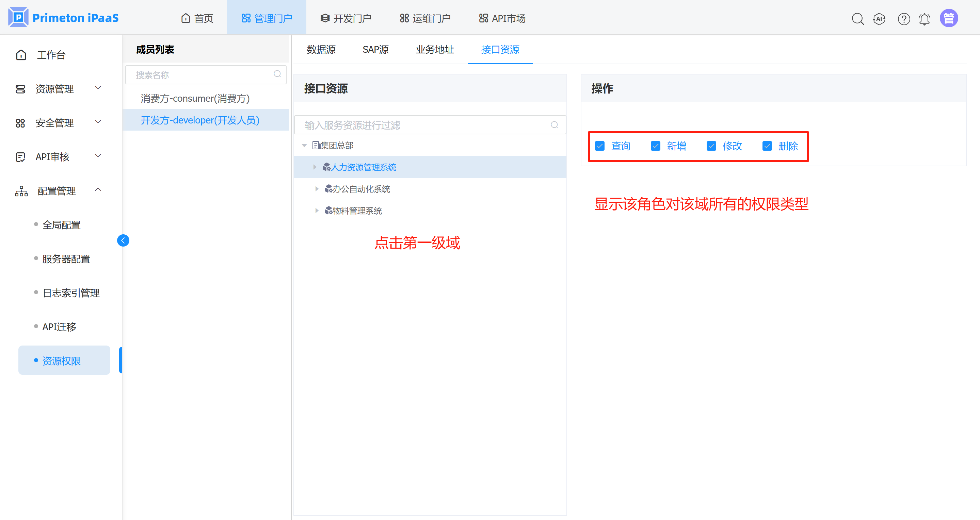The width and height of the screenshot is (980, 520).
Task: Select 消费方-consumer member entry
Action: [x=195, y=98]
